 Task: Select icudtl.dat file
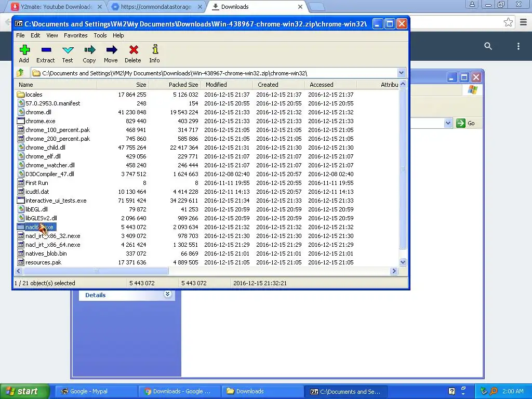pos(37,191)
